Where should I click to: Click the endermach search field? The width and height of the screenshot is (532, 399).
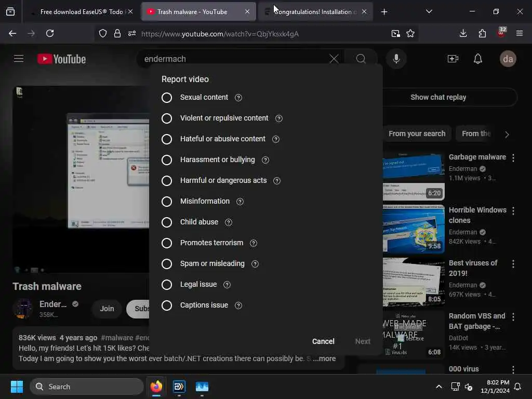[234, 59]
